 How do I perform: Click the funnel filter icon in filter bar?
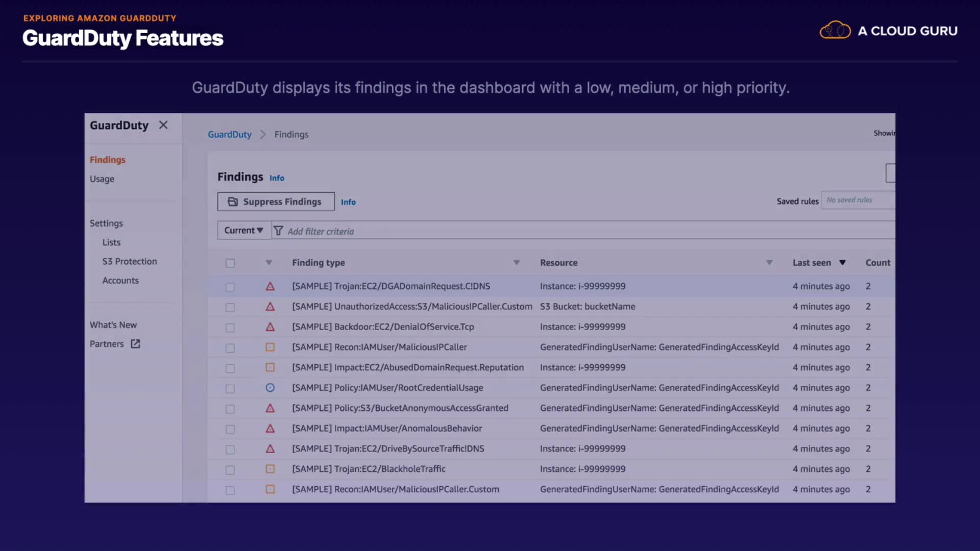[278, 231]
